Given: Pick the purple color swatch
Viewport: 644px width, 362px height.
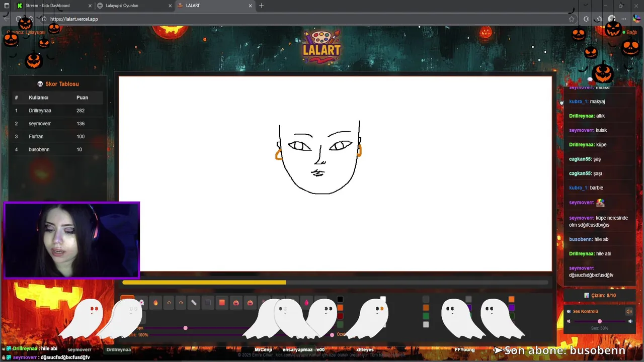Looking at the screenshot, I should click(511, 308).
